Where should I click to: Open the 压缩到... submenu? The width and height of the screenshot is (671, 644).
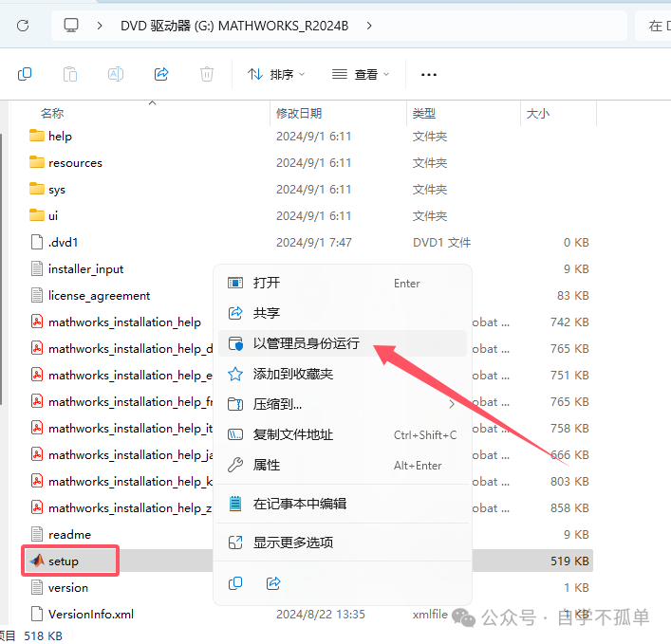point(343,404)
